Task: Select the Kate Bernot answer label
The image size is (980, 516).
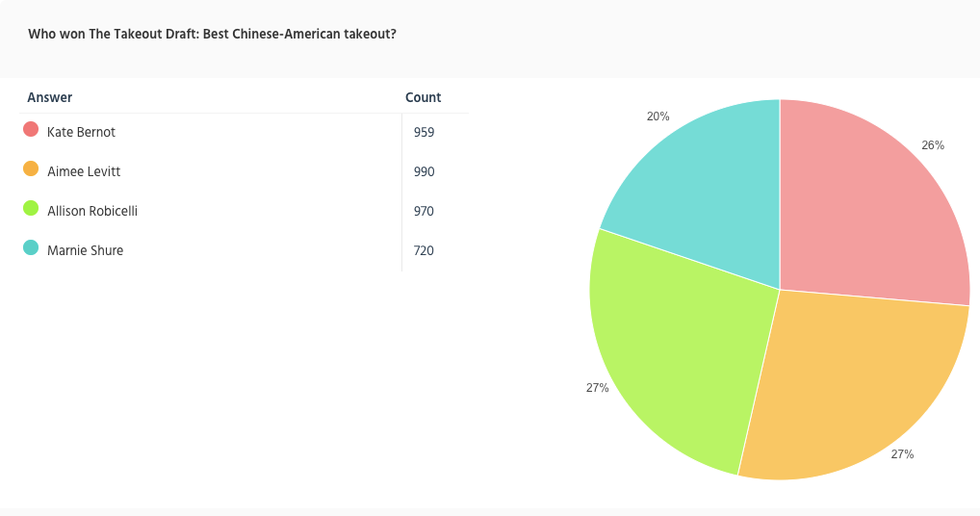Action: pyautogui.click(x=81, y=132)
